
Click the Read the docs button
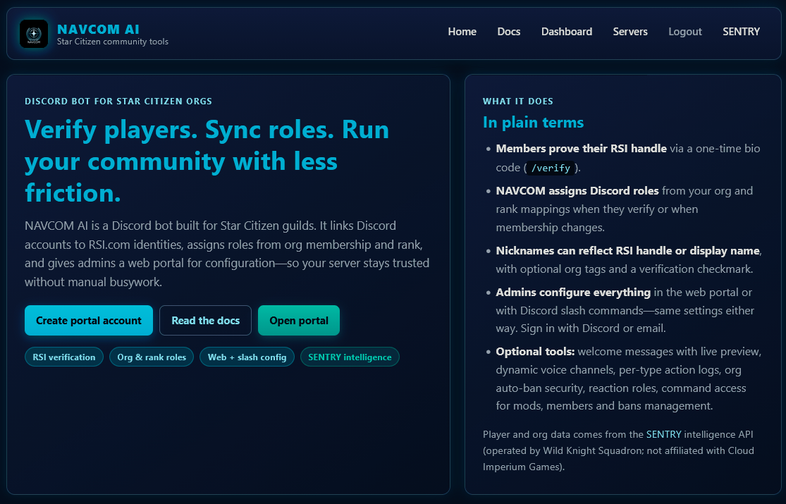click(x=206, y=320)
